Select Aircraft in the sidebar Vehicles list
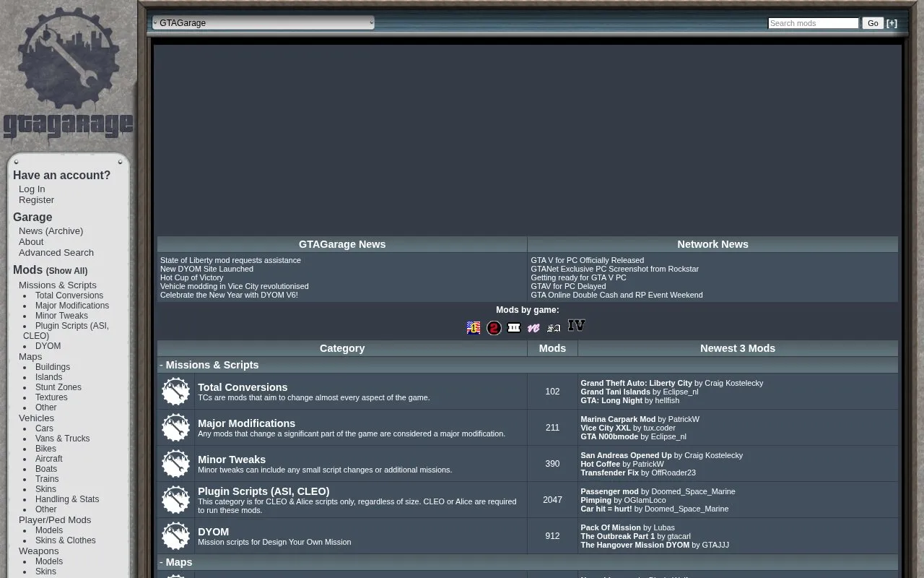Image resolution: width=924 pixels, height=578 pixels. click(48, 459)
